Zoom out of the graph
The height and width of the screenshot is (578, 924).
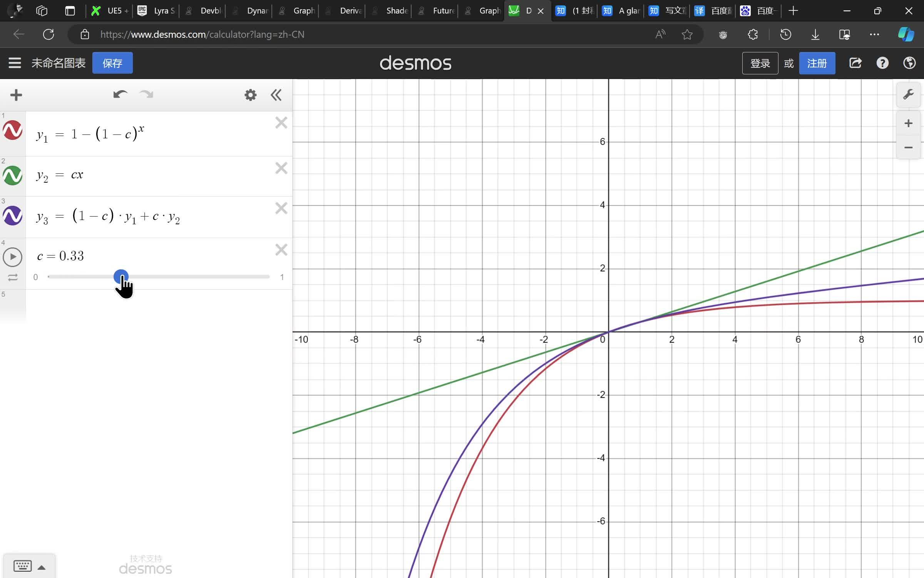[x=908, y=148]
